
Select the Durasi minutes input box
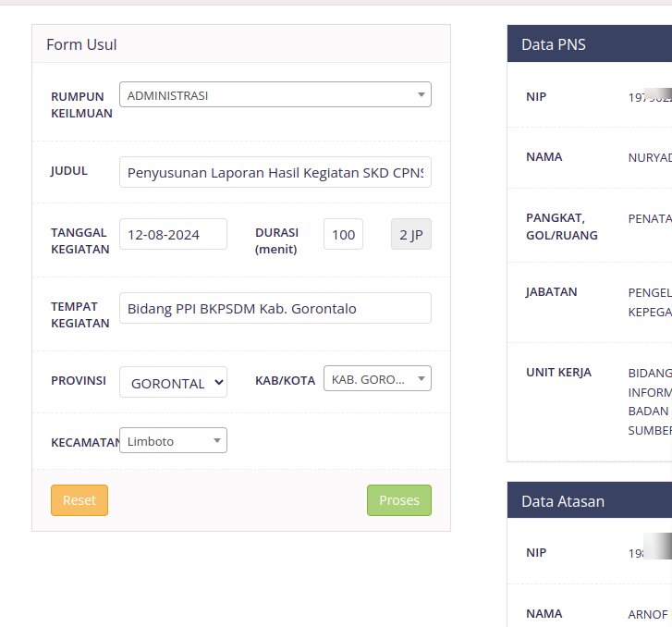(x=343, y=234)
